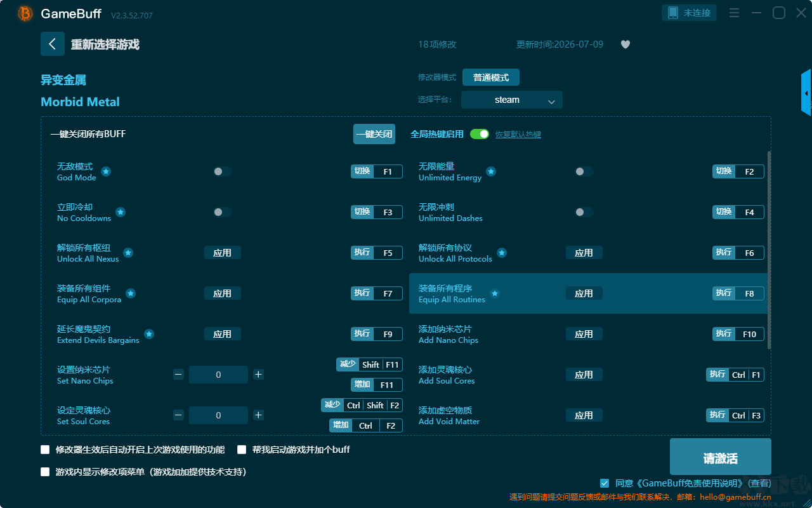This screenshot has height=508, width=812.
Task: Click the heart favorite icon
Action: pyautogui.click(x=625, y=44)
